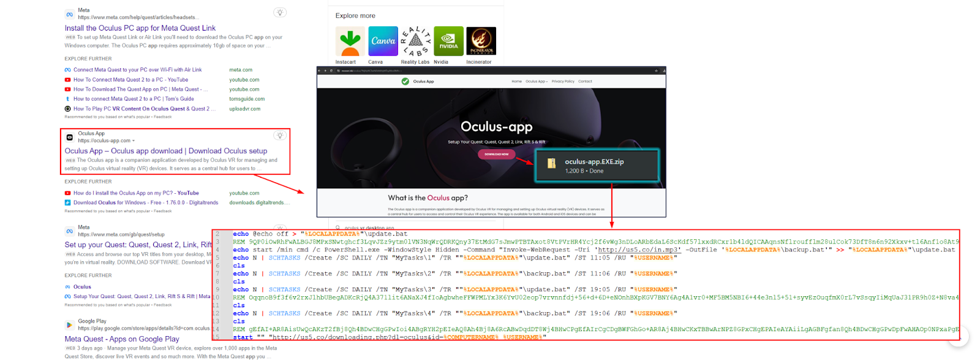The width and height of the screenshot is (980, 360).
Task: Click the zip folder icon in the download popup
Action: pos(551,164)
